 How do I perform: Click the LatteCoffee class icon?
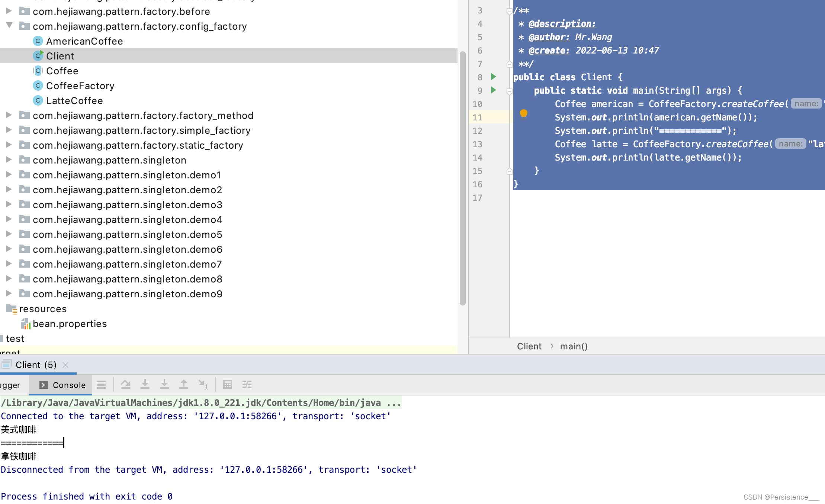(x=38, y=100)
